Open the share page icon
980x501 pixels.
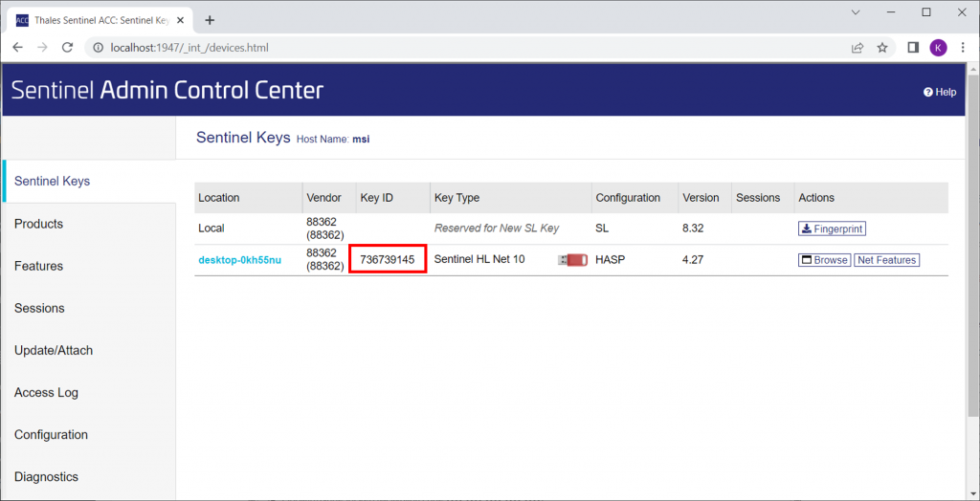(x=857, y=47)
